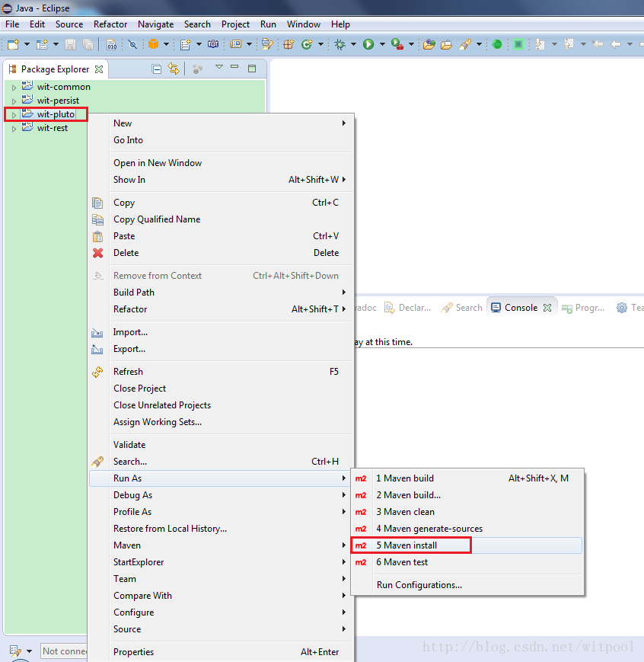This screenshot has width=644, height=662.
Task: Select Delete in context menu
Action: [221, 253]
